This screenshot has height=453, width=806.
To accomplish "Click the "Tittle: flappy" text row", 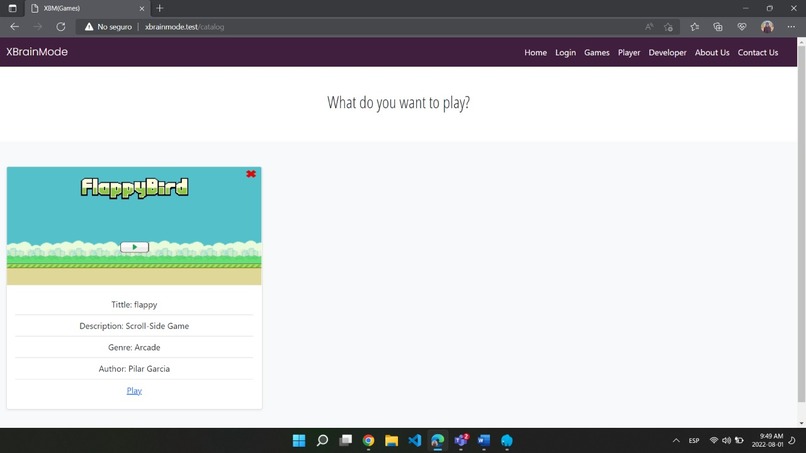I will 134,304.
